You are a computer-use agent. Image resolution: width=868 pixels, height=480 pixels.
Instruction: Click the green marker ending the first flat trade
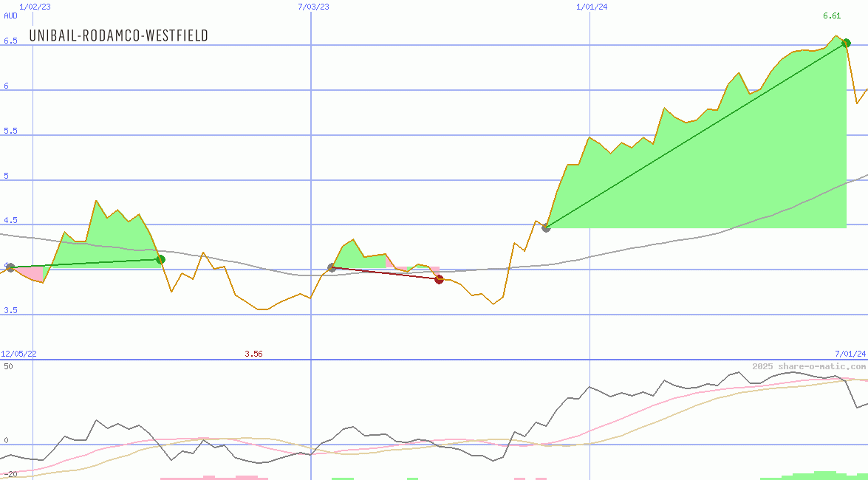click(x=160, y=259)
